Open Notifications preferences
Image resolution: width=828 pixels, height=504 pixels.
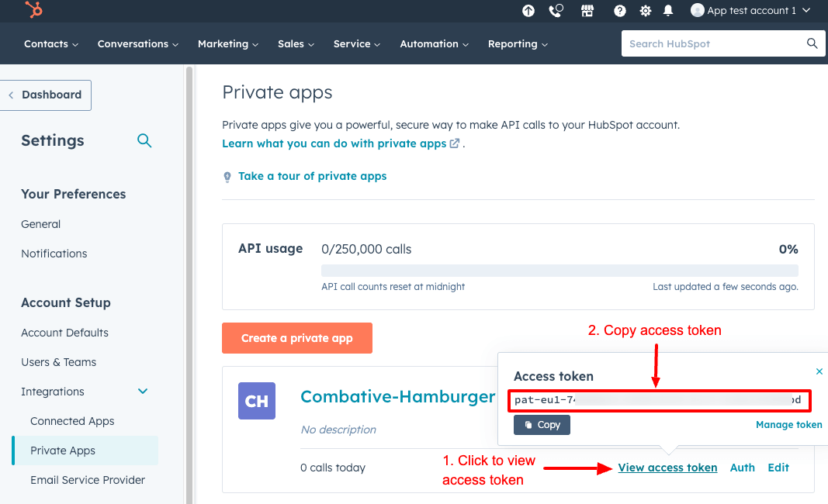tap(54, 254)
